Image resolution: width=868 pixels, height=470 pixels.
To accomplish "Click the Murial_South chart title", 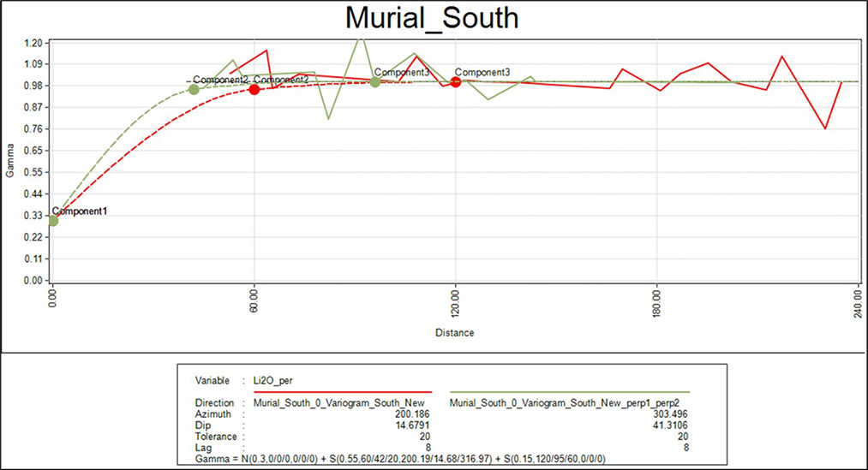I will point(432,18).
